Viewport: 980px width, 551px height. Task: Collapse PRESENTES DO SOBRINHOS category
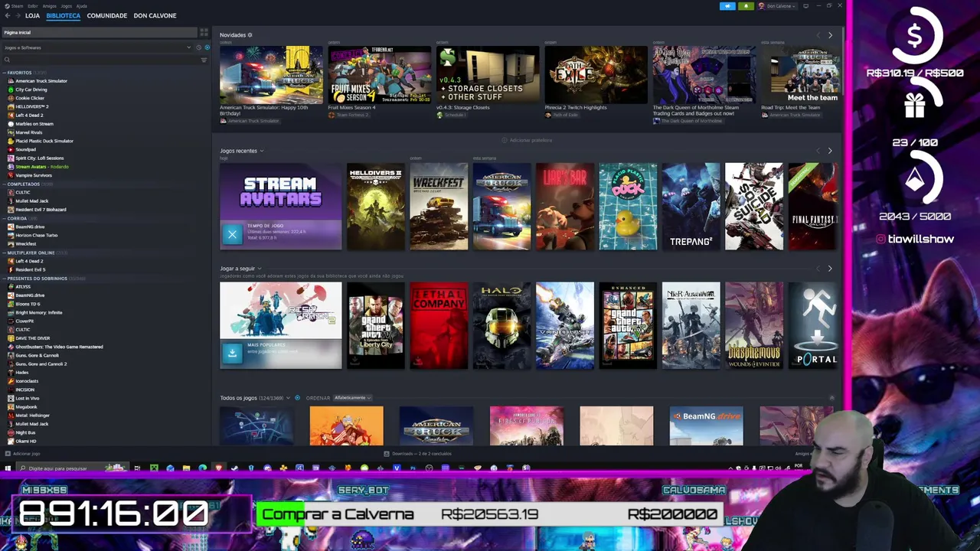(x=5, y=279)
